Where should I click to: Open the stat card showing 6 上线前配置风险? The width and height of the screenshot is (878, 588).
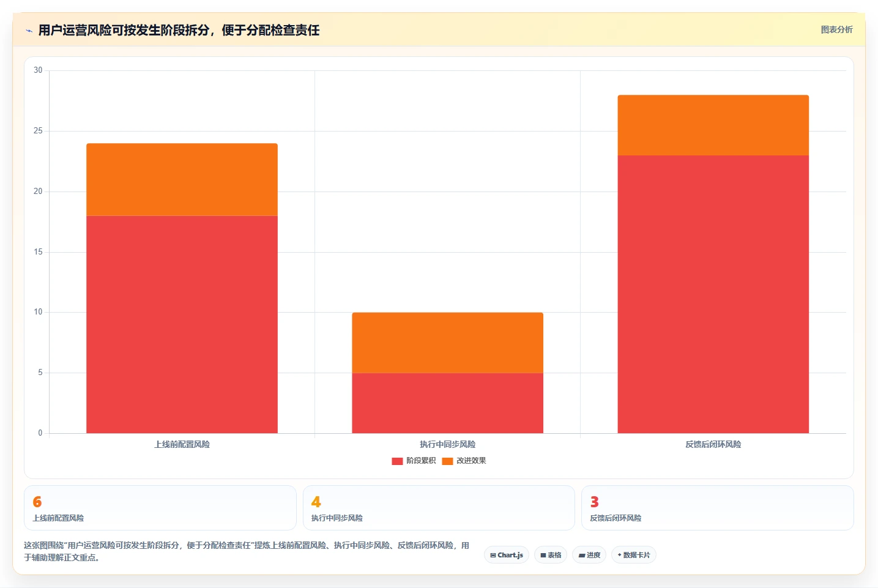coord(160,508)
